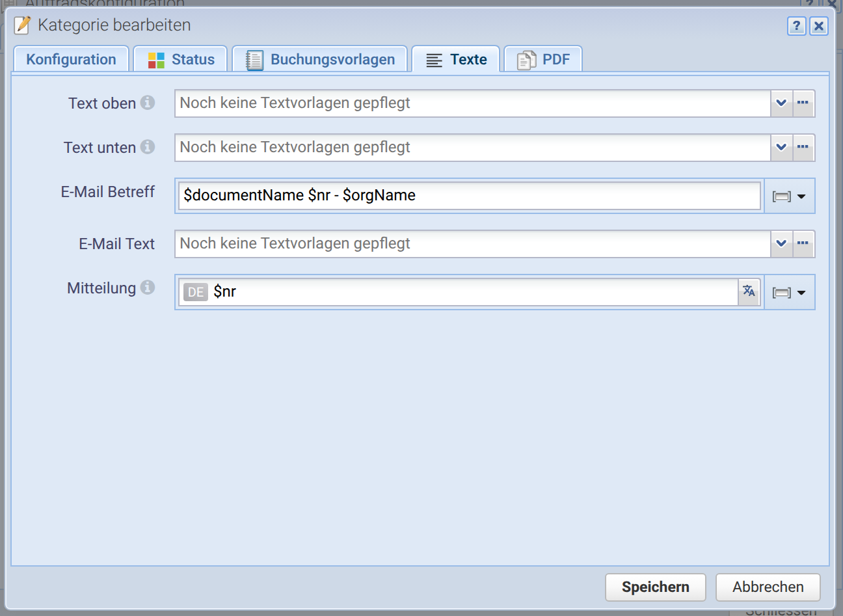The width and height of the screenshot is (843, 616).
Task: Open the PDF tab
Action: click(542, 59)
